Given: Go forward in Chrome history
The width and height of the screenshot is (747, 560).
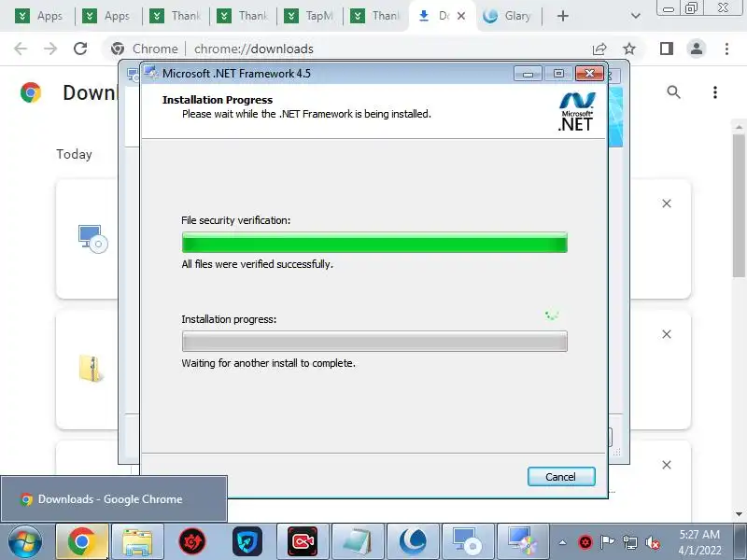Looking at the screenshot, I should [50, 49].
